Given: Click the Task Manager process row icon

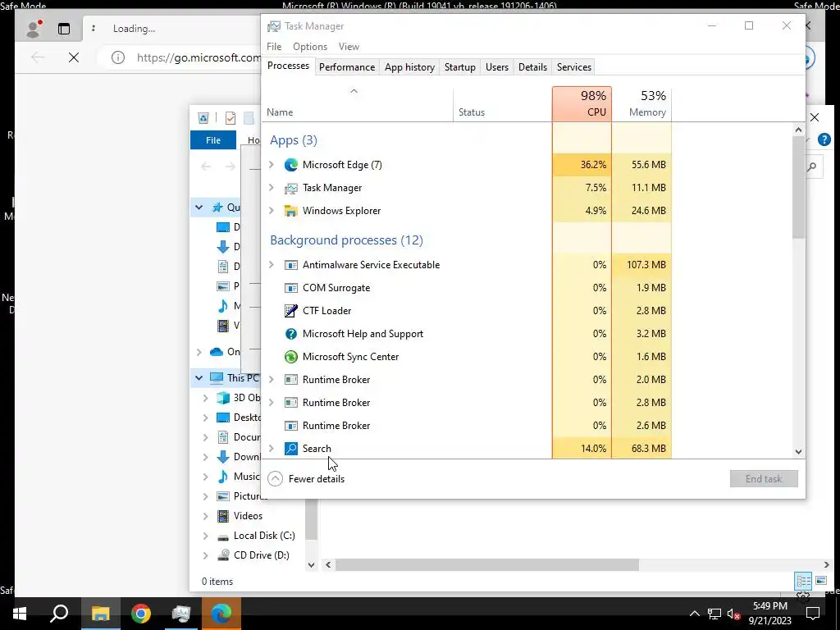Looking at the screenshot, I should [x=291, y=188].
